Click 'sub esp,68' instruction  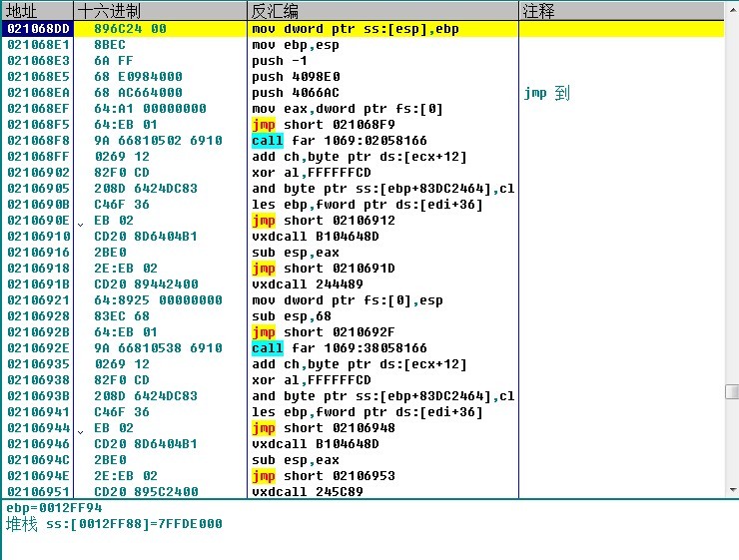[292, 316]
